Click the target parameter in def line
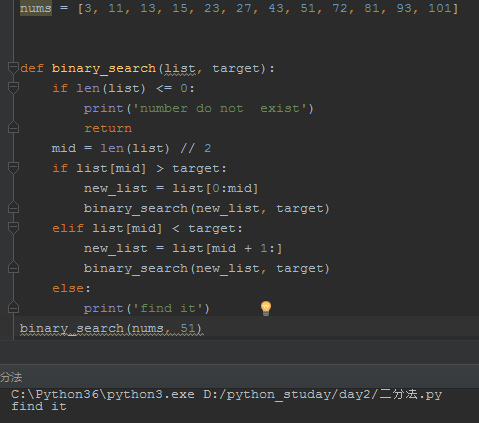 coord(236,68)
